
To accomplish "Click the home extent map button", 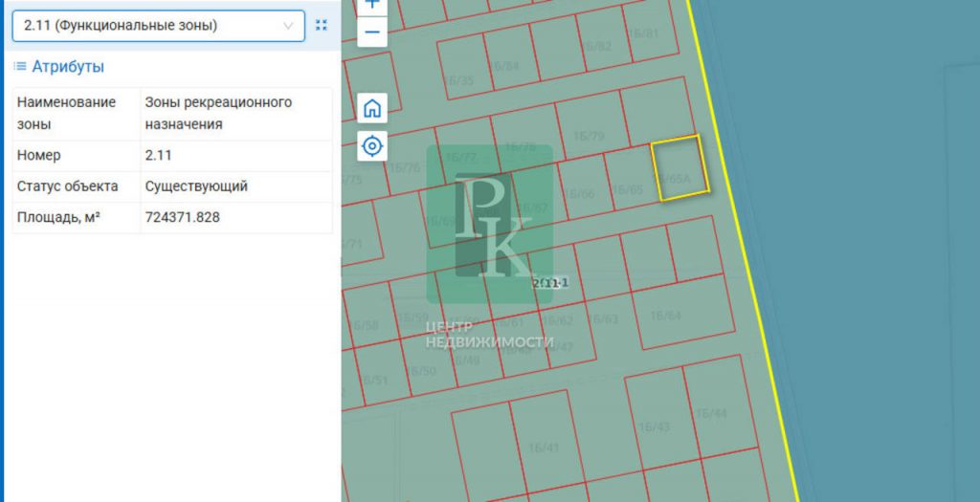I will [372, 109].
